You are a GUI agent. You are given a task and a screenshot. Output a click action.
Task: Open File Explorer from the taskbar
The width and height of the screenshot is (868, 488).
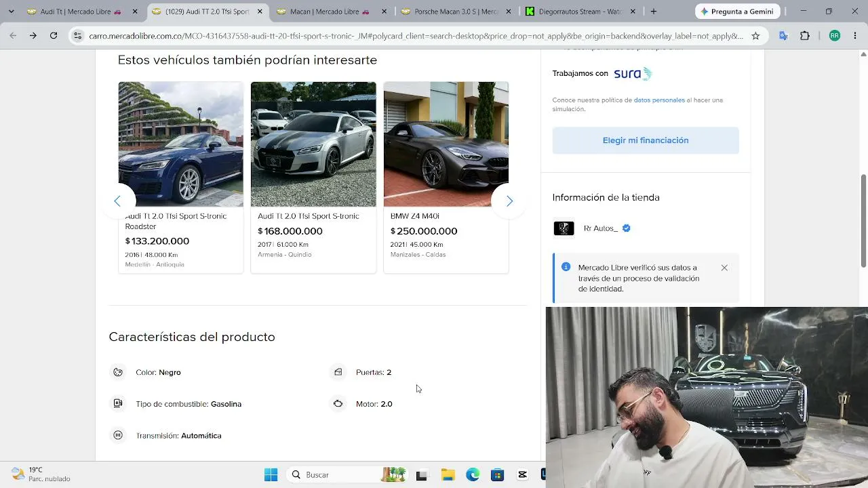448,474
